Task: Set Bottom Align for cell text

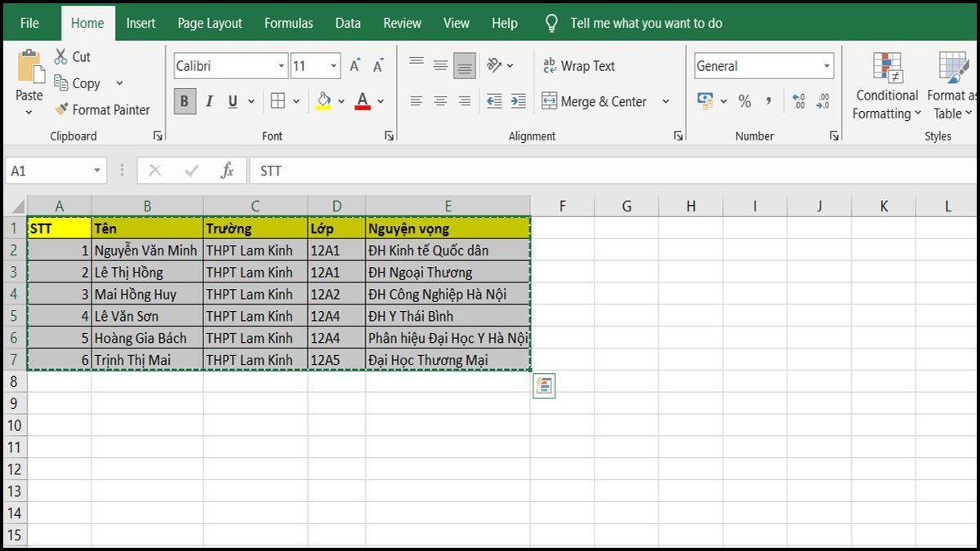Action: click(x=465, y=65)
